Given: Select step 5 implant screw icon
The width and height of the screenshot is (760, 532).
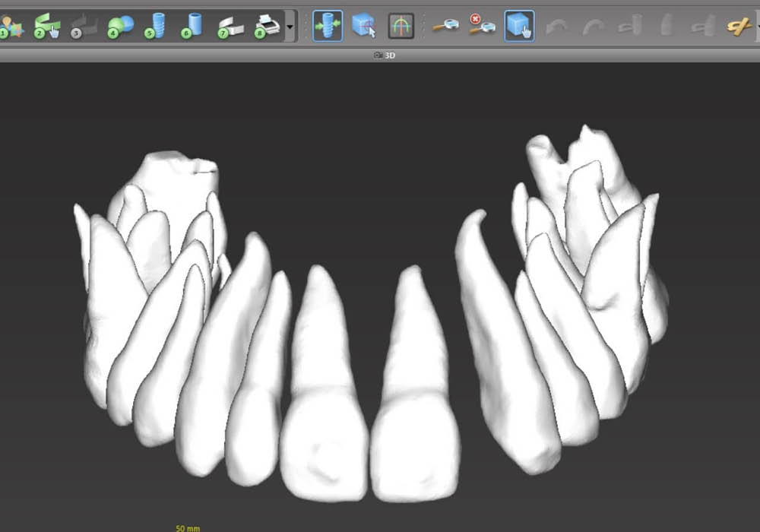Looking at the screenshot, I should [156, 27].
